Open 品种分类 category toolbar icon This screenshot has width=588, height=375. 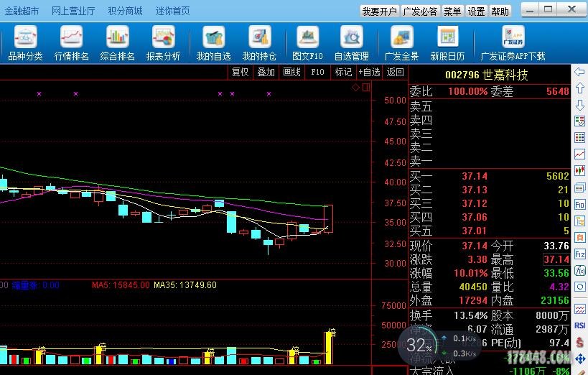(x=26, y=43)
